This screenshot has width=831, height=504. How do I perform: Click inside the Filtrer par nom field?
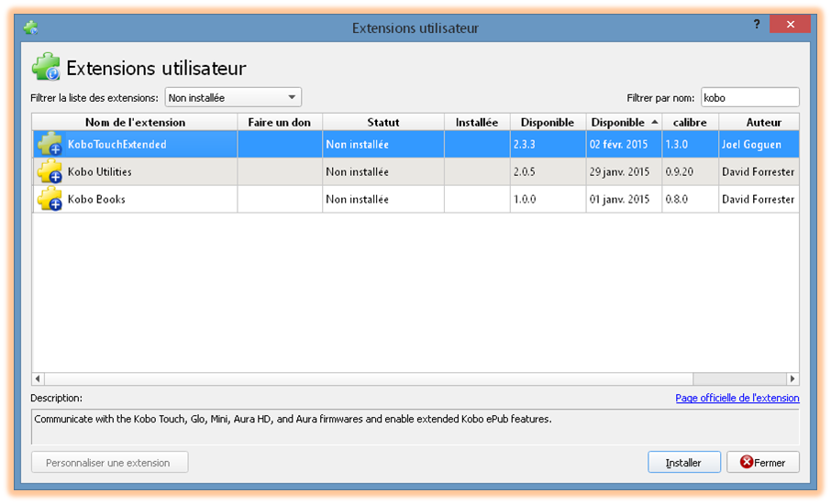(x=750, y=97)
